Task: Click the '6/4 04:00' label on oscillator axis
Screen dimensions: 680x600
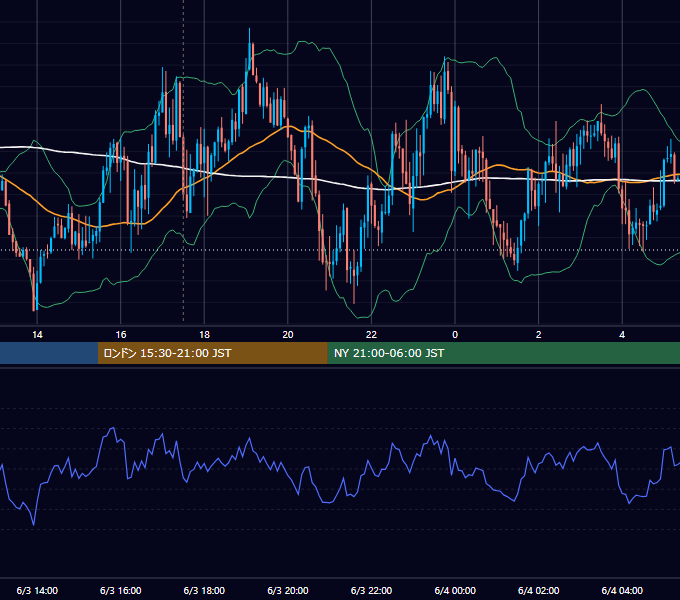Action: 622,590
